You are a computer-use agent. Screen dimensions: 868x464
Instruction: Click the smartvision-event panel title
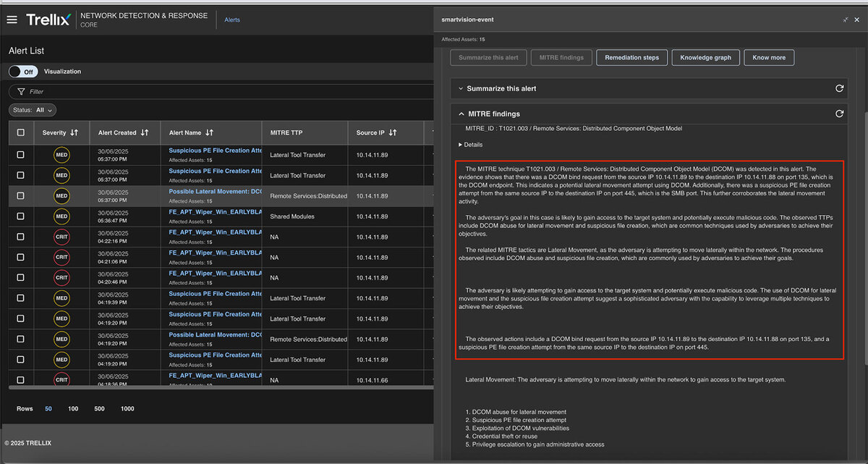(x=467, y=20)
